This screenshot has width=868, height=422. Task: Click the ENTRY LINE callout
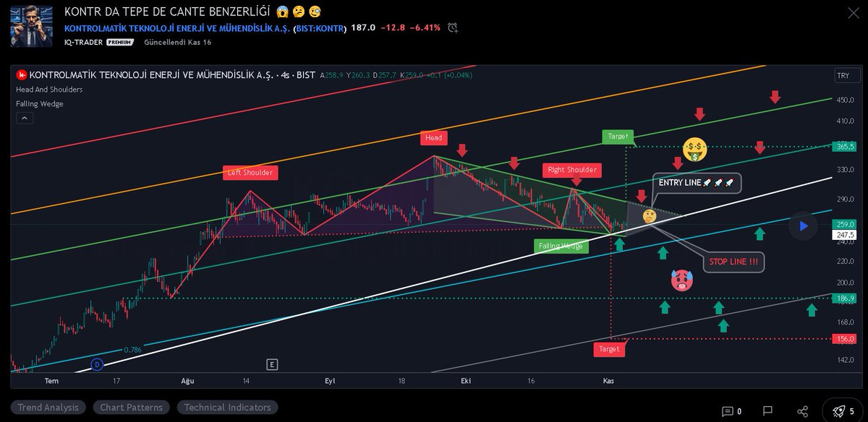[x=697, y=183]
